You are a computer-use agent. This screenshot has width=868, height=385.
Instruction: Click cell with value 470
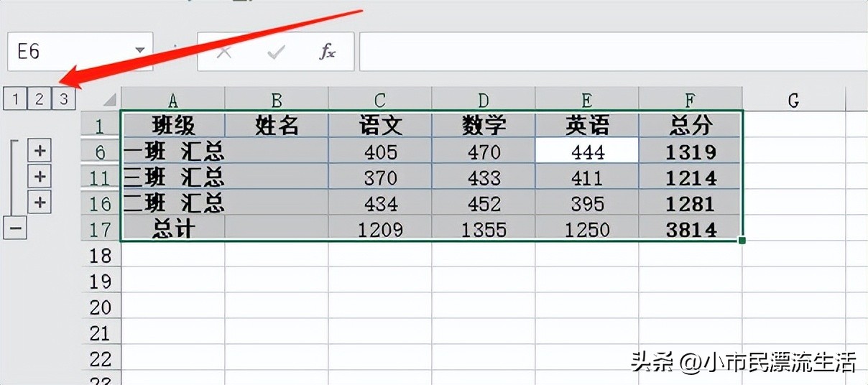click(x=484, y=152)
